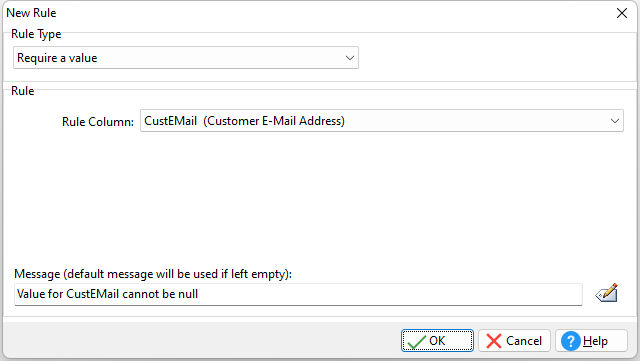Click into the Message text field
Image resolution: width=640 pixels, height=361 pixels.
tap(298, 294)
